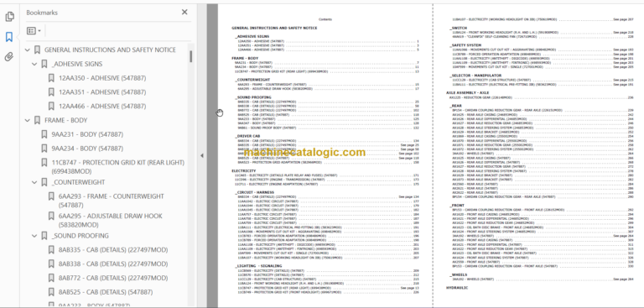Open bookmark 6AA295 - ADJUSTABLE DRAW HOOK
This screenshot has width=644, height=308.
pyautogui.click(x=110, y=221)
